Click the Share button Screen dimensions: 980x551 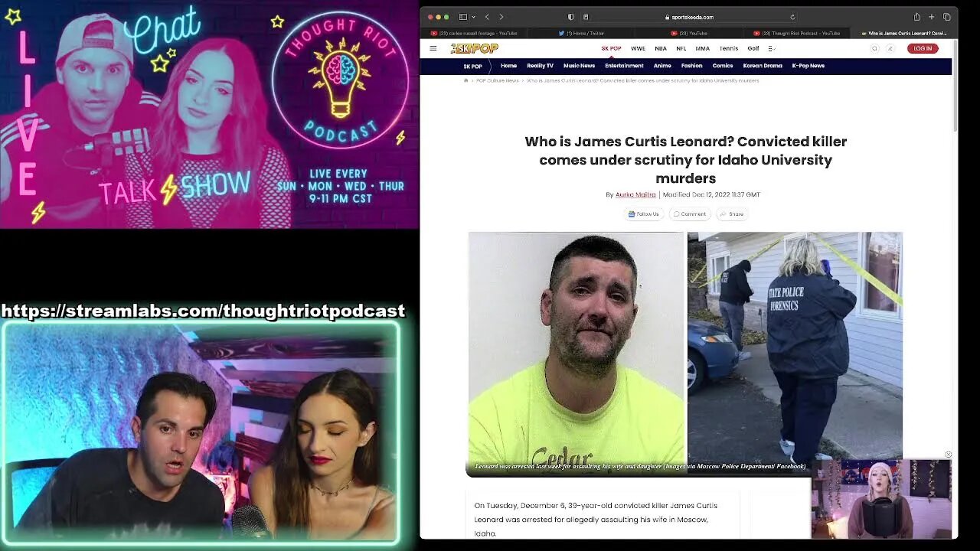(x=732, y=214)
